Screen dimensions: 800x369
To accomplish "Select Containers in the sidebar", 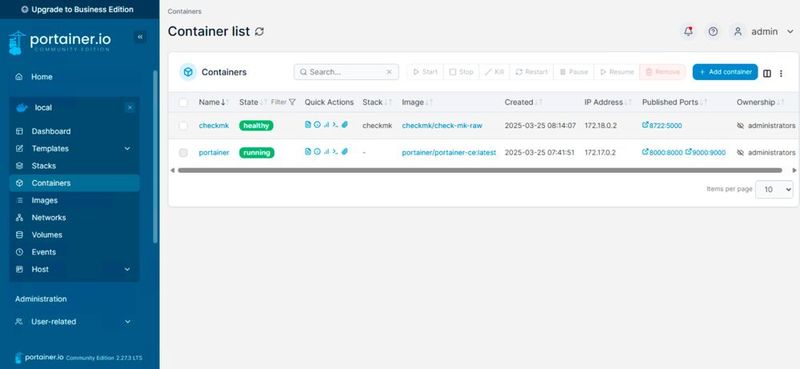I will tap(74, 183).
